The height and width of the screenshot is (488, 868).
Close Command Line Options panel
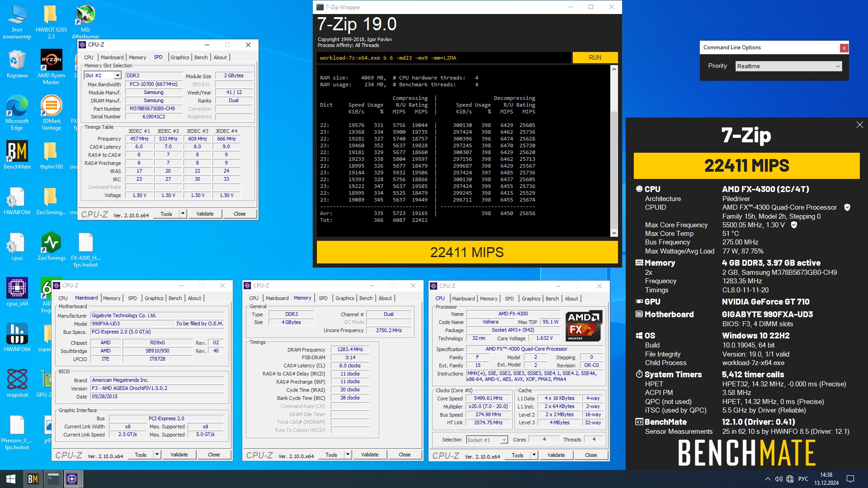pos(844,48)
